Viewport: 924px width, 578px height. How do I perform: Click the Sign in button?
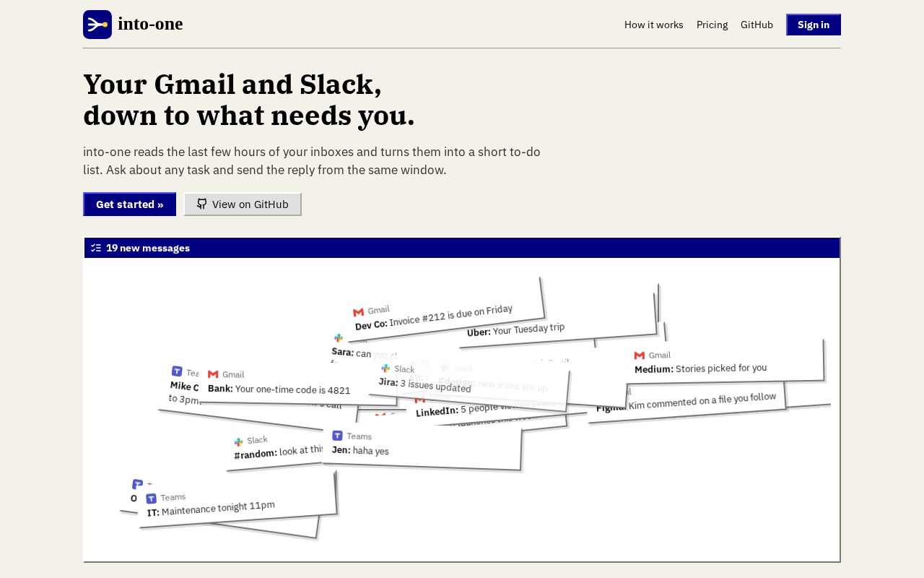tap(814, 25)
